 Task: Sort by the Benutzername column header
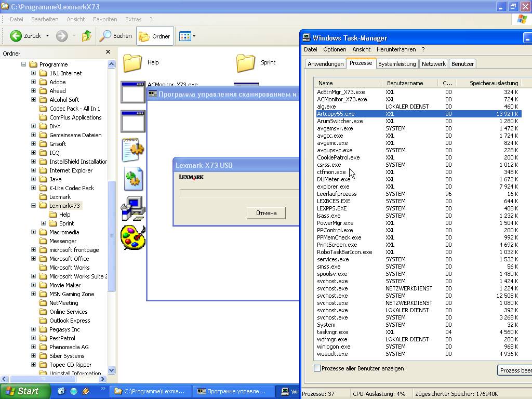pos(411,83)
